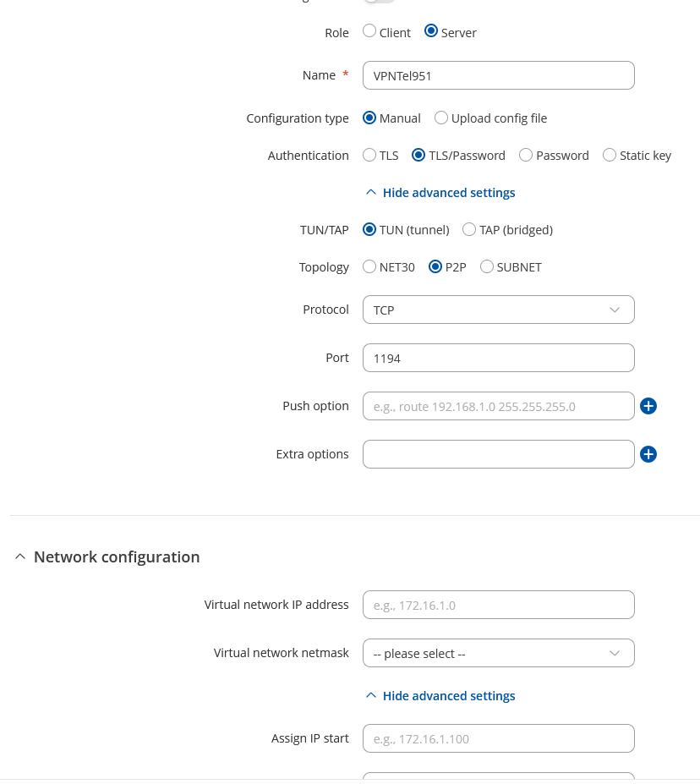Focus the Virtual network IP address field
This screenshot has width=700, height=784.
pos(498,605)
